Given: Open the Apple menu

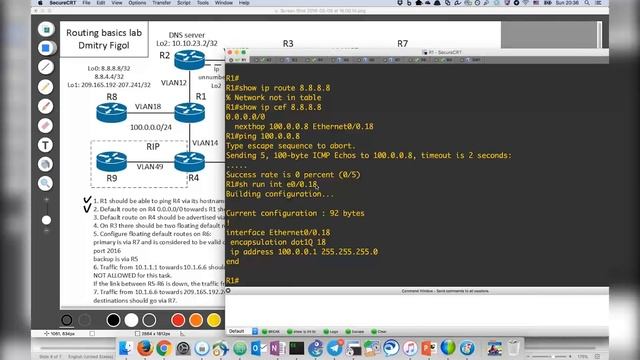Looking at the screenshot, I should click(40, 3).
